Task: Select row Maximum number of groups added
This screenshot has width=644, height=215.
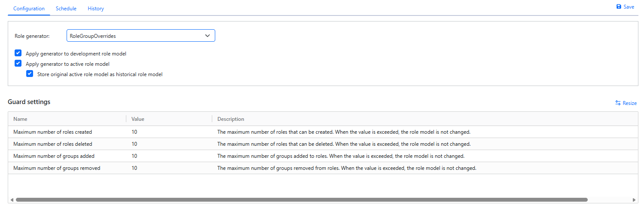Action: 323,156
